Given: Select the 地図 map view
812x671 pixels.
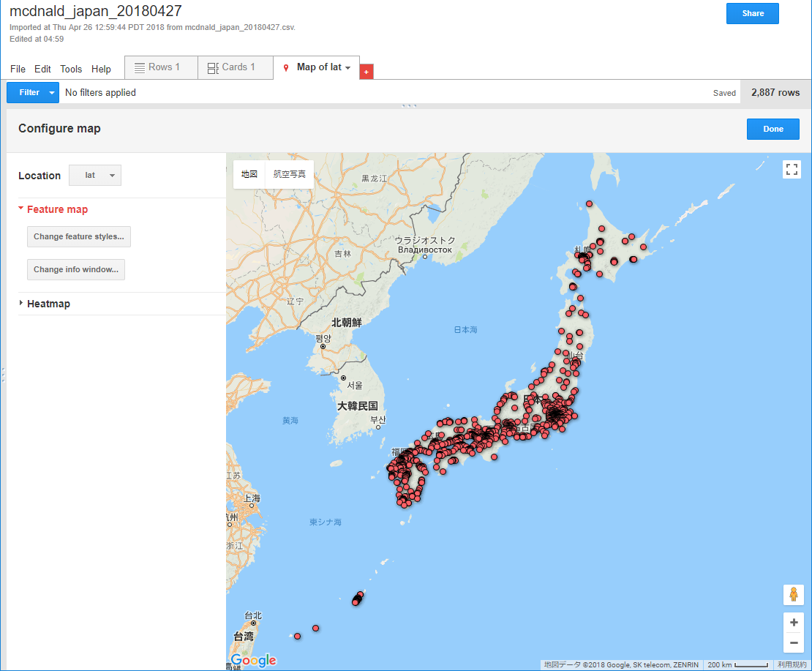Looking at the screenshot, I should coord(249,174).
